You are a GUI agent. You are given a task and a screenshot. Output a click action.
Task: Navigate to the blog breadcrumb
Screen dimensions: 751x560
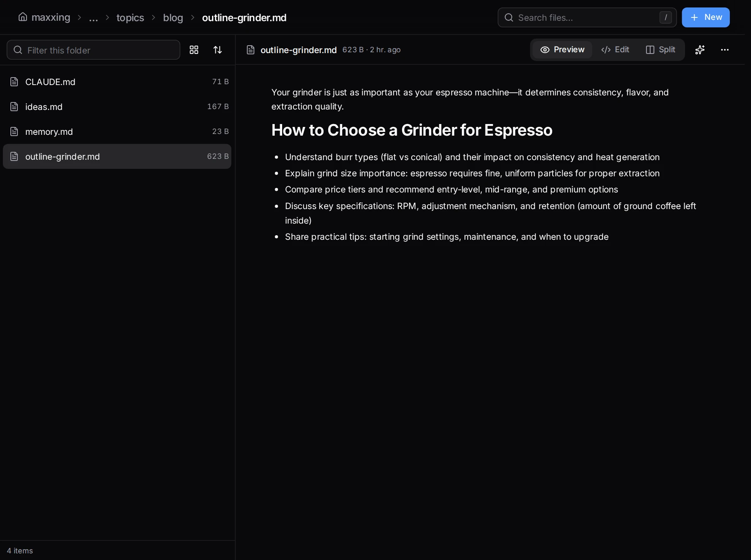[x=173, y=17]
